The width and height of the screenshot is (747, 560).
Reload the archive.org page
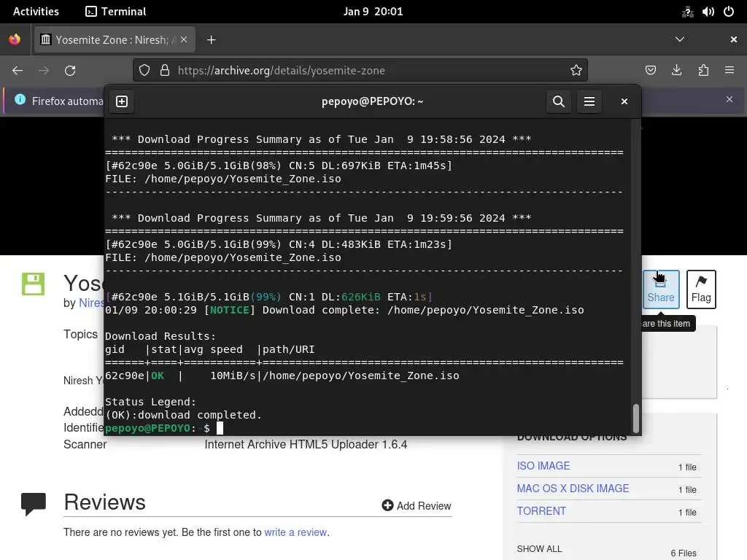pos(70,71)
